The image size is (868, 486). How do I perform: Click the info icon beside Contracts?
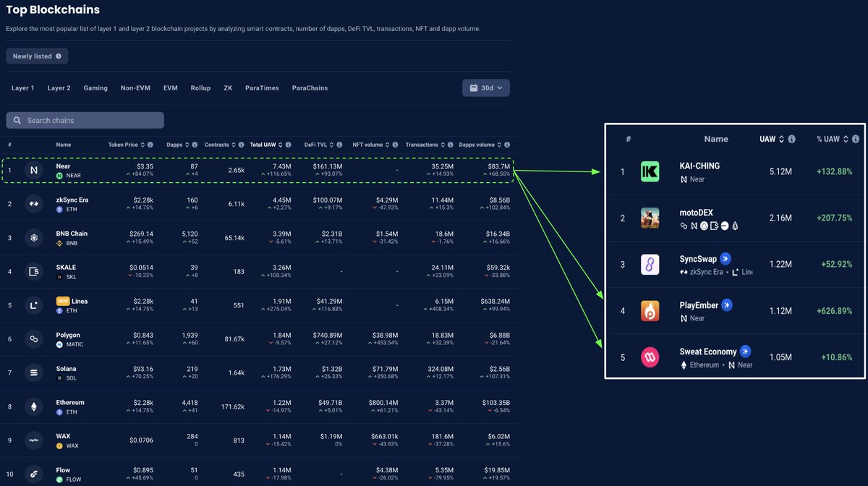point(242,145)
